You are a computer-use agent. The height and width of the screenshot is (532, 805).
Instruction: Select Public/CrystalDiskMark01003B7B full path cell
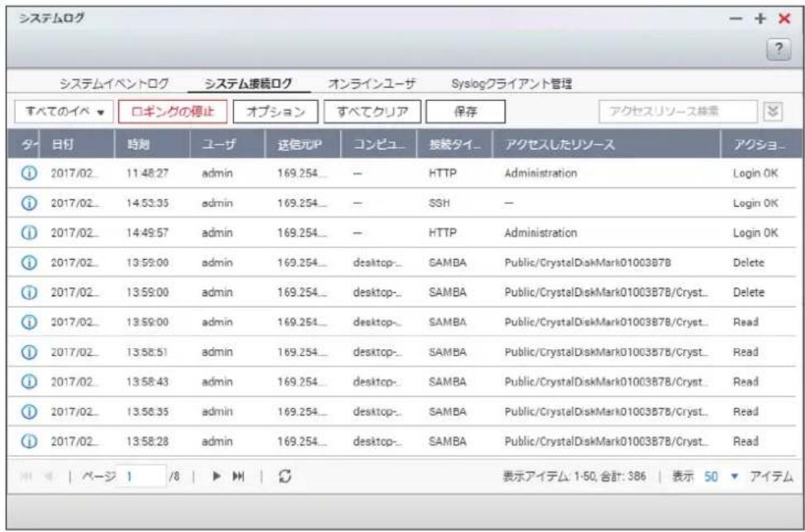pos(588,263)
